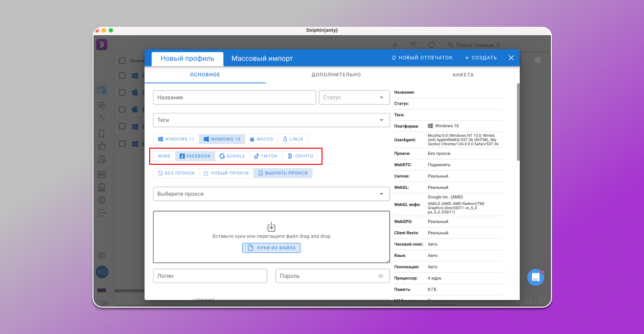The height and width of the screenshot is (334, 644).
Task: Click the Dolphin Anty logo icon
Action: (x=102, y=45)
